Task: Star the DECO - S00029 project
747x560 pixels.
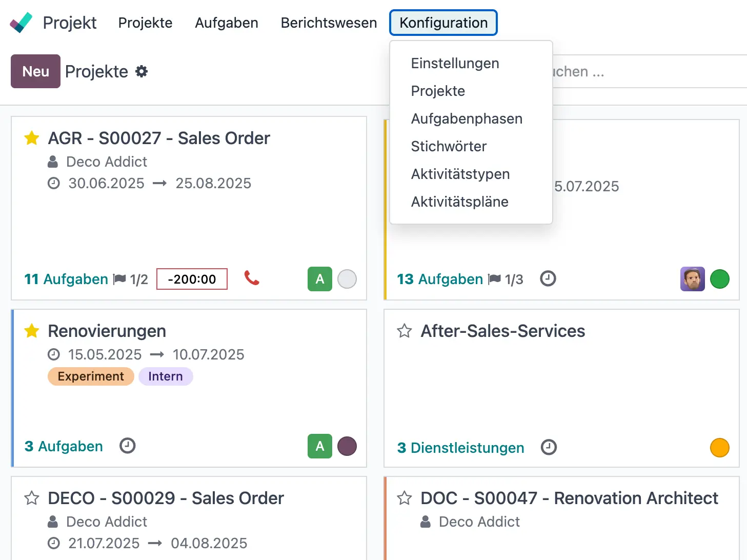Action: click(x=31, y=497)
